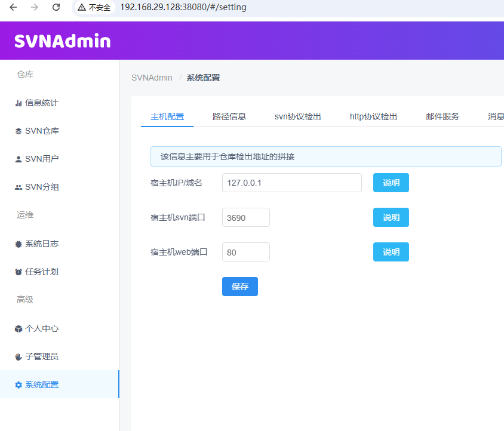The image size is (504, 431).
Task: Click the 运维 section heading
Action: point(25,215)
